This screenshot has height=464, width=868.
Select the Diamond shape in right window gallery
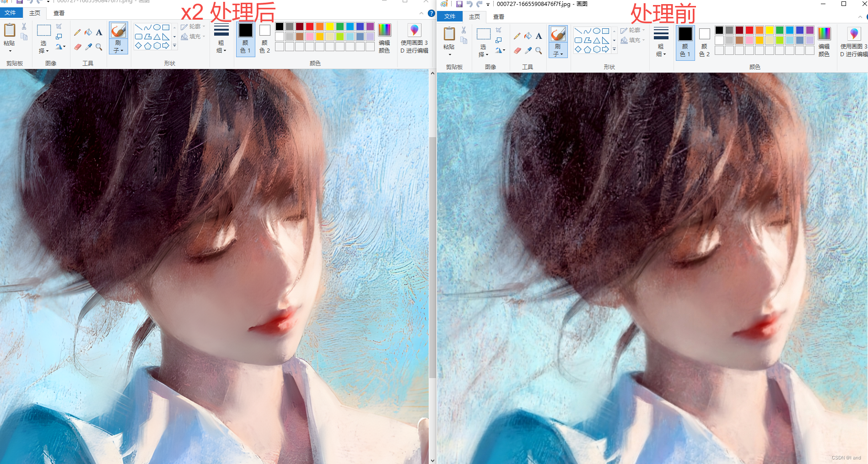[x=578, y=49]
